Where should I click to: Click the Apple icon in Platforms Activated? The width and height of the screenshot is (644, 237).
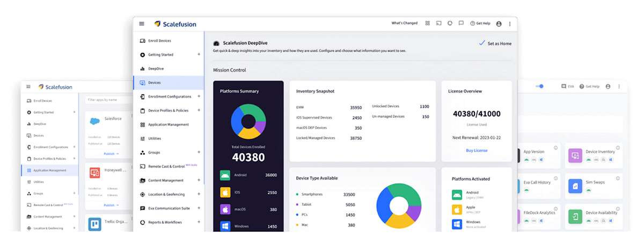coord(457,210)
